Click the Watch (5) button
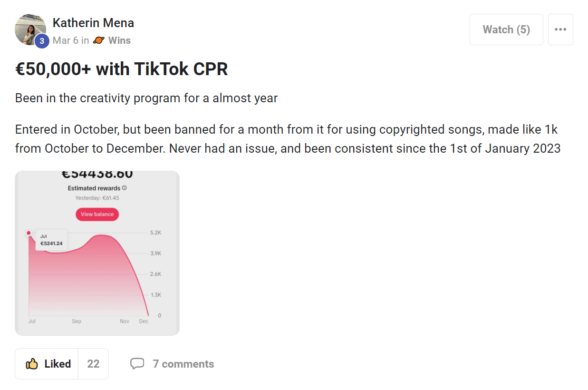 pos(506,29)
